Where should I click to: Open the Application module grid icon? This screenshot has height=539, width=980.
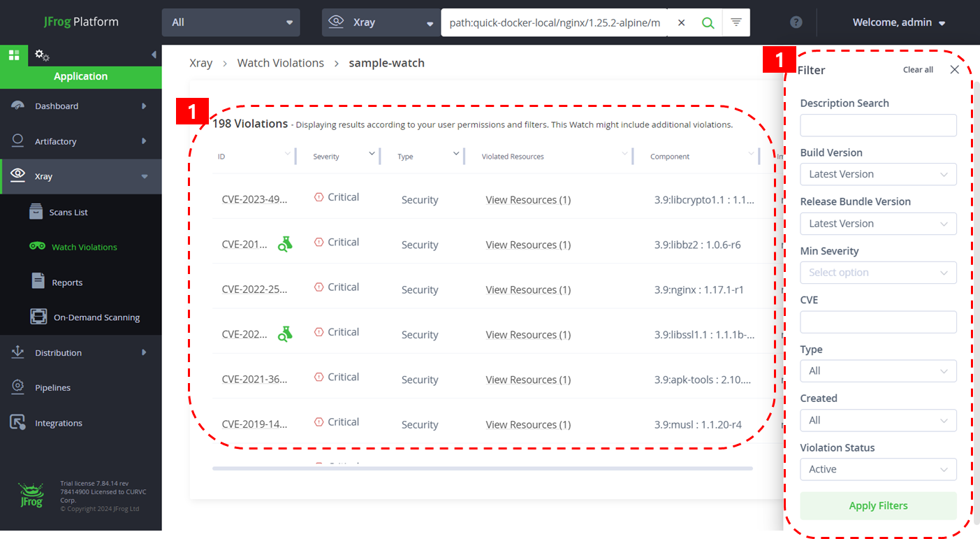pyautogui.click(x=14, y=55)
